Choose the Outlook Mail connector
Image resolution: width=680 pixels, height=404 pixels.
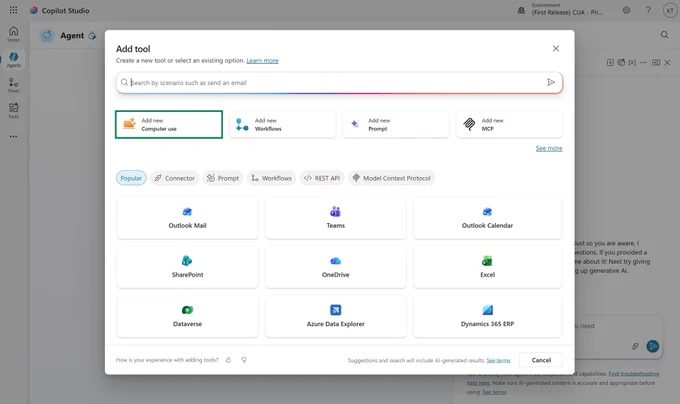pos(187,218)
